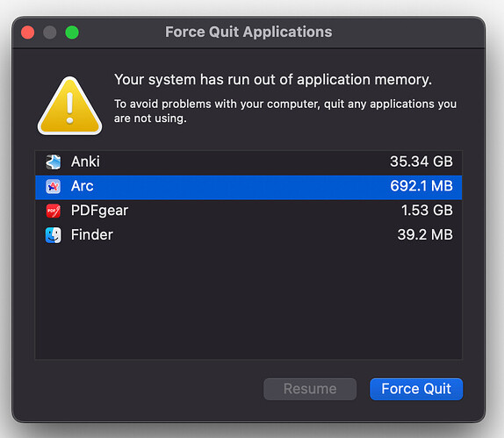The image size is (504, 438).
Task: Click Arc's 692.1 MB memory value
Action: [421, 186]
